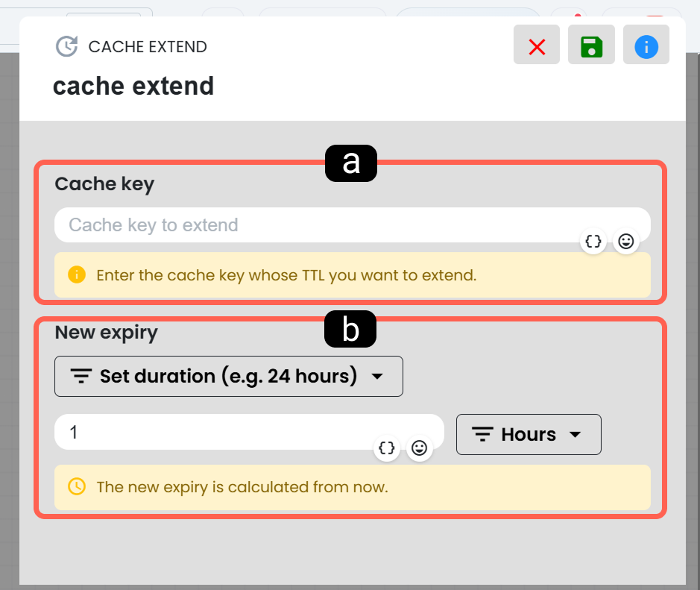Open the Hours unit dropdown
This screenshot has width=700, height=590.
pyautogui.click(x=529, y=435)
